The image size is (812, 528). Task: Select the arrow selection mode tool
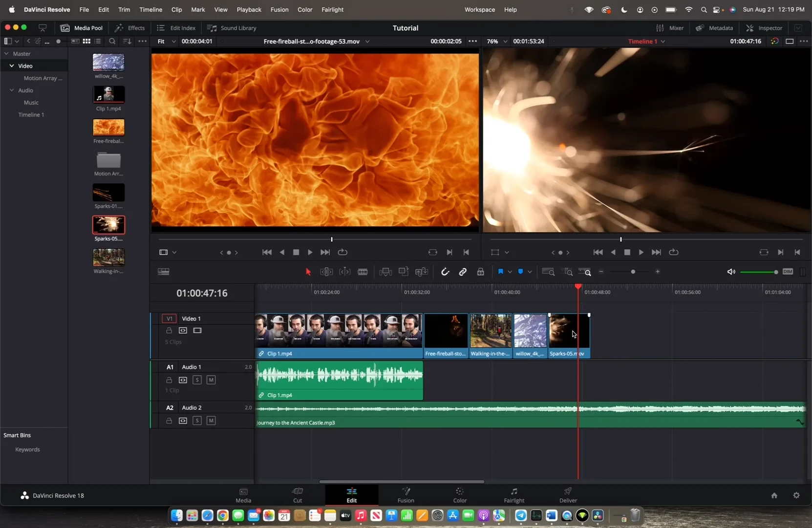(308, 271)
